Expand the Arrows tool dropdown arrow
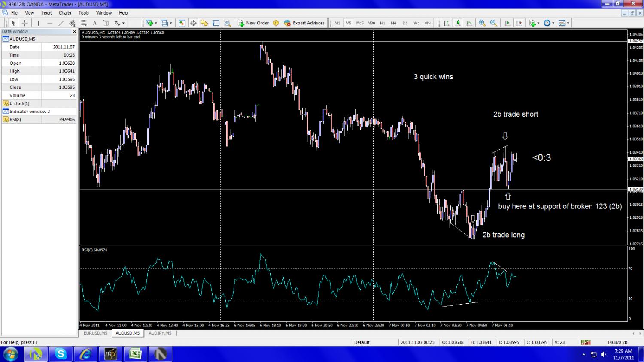This screenshot has width=644, height=362. tap(123, 23)
